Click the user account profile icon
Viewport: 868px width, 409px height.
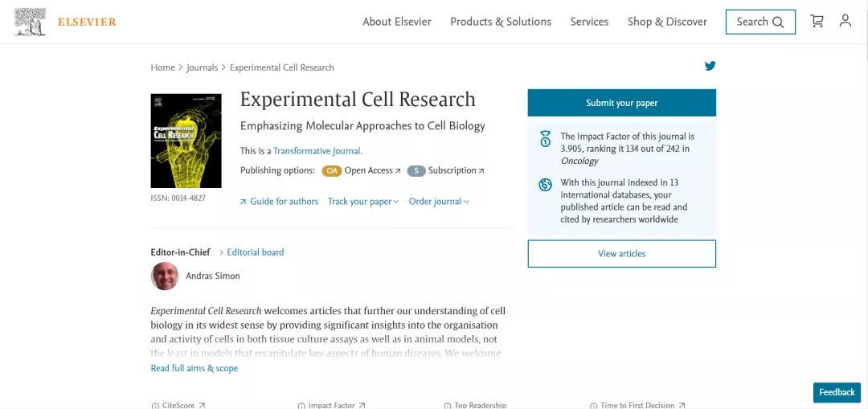point(845,22)
